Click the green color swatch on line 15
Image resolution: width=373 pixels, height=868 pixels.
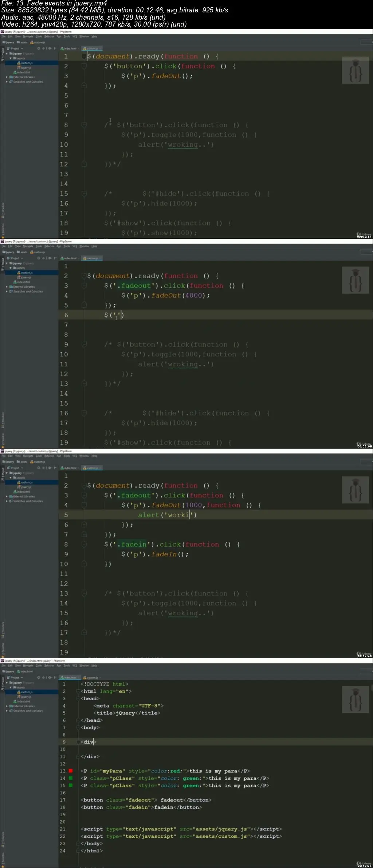click(71, 786)
